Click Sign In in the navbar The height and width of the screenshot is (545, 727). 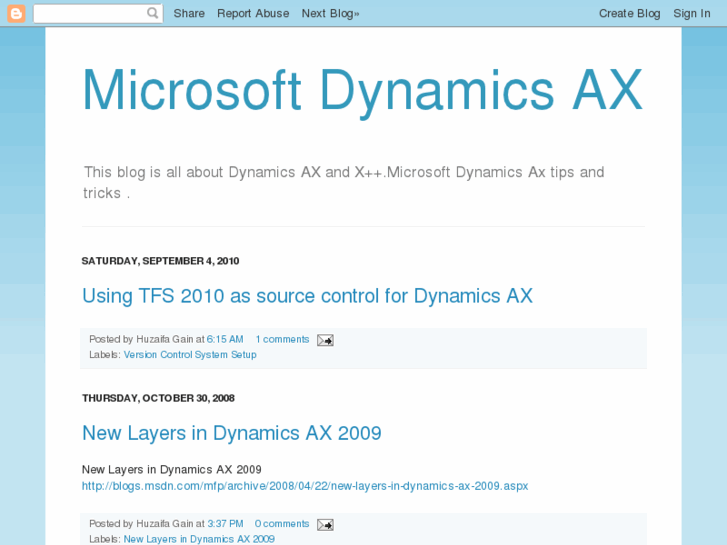pos(692,13)
